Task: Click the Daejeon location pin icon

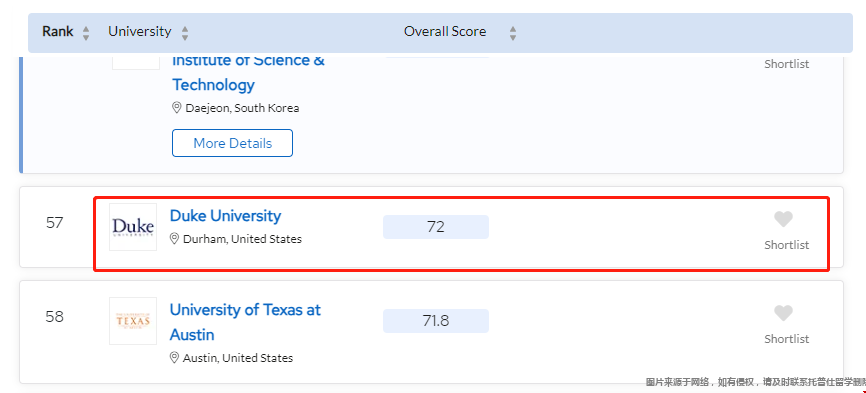Action: (x=177, y=108)
